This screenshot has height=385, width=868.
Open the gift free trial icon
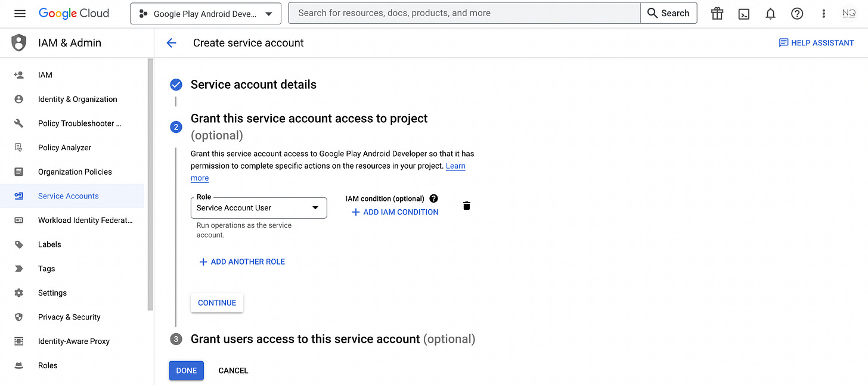[x=717, y=13]
